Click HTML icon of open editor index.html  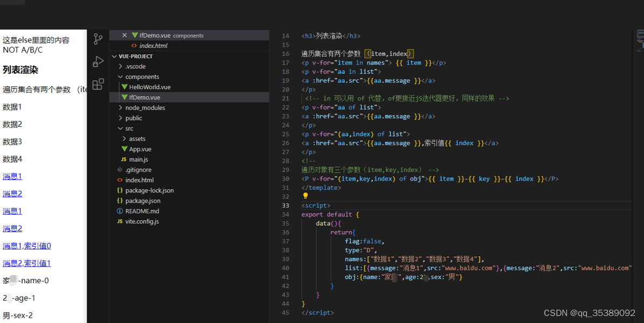coord(134,46)
